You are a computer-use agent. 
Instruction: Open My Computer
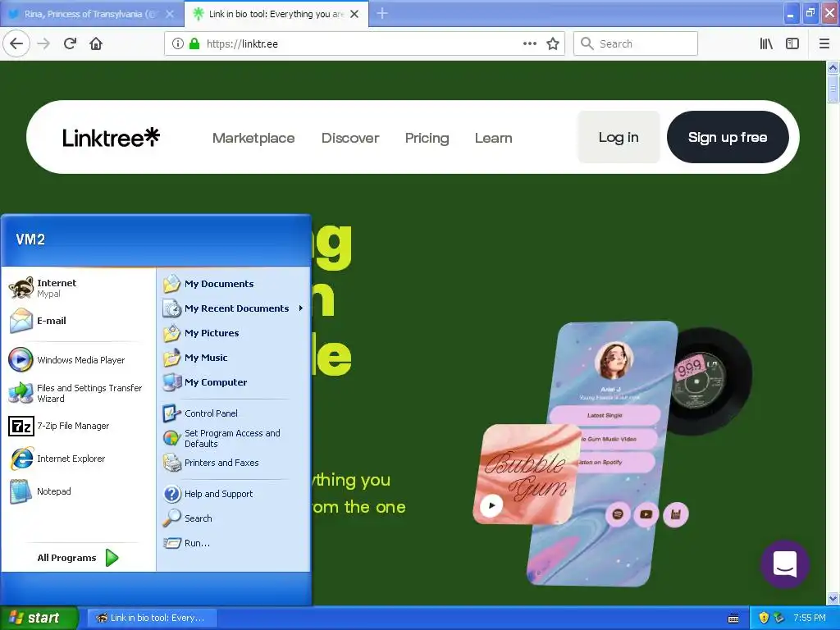point(234,382)
